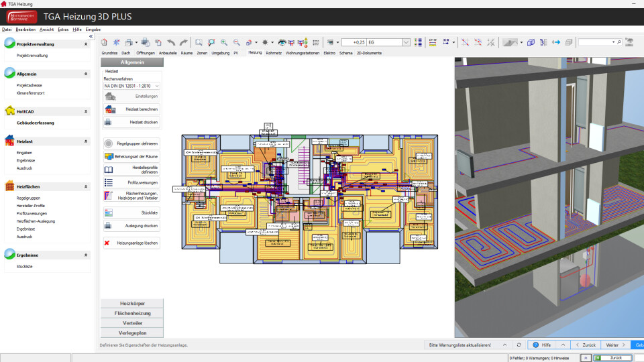644x362 pixels.
Task: Collapse the Projektverwaltung sidebar section
Action: (x=86, y=44)
